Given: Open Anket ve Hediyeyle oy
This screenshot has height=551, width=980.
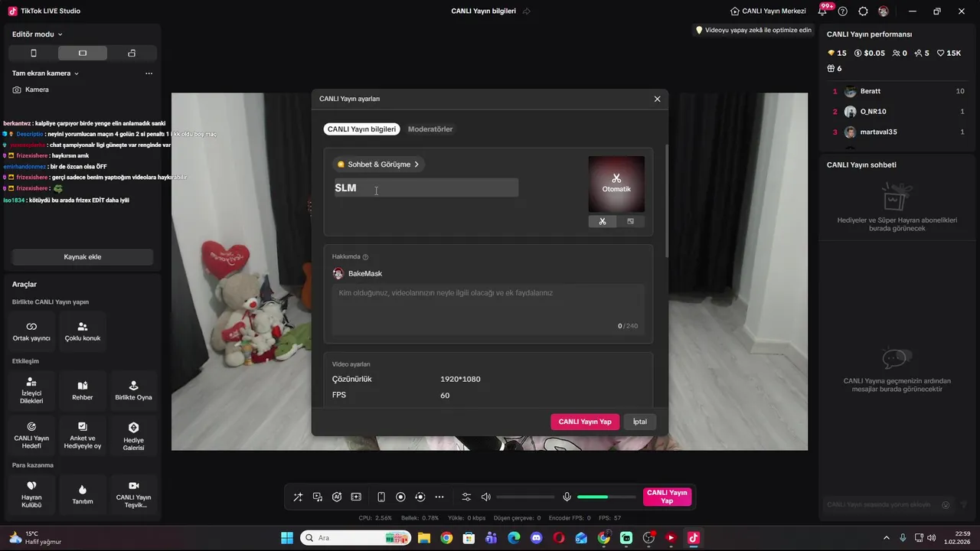Looking at the screenshot, I should coord(83,435).
